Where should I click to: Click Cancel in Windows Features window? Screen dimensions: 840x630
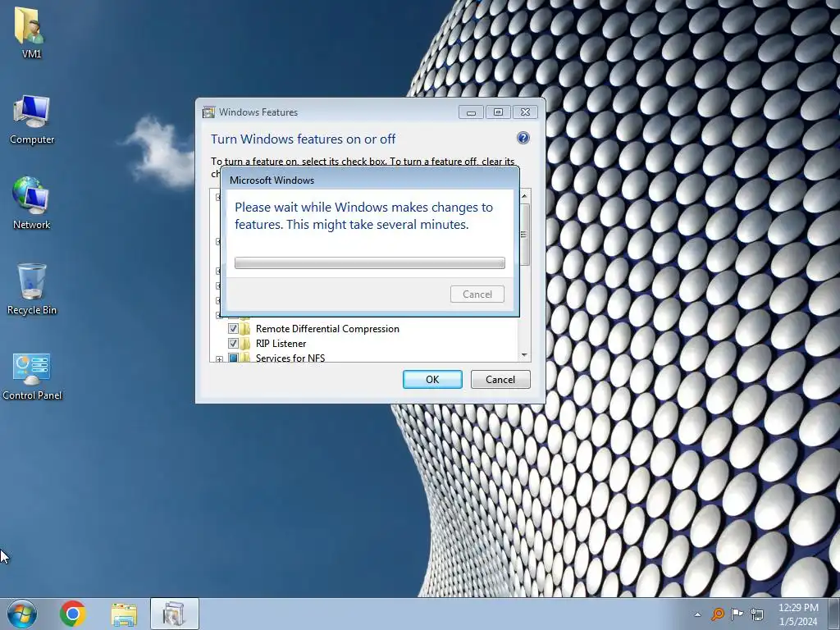500,379
